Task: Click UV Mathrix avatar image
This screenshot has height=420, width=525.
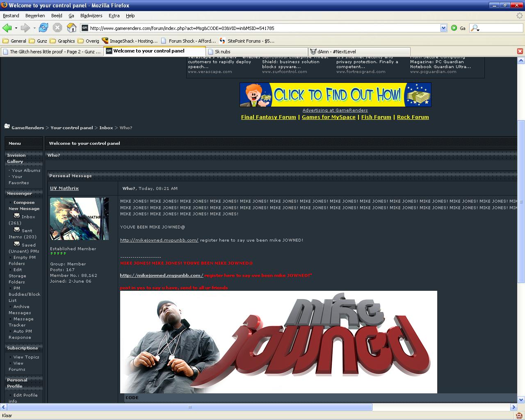Action: coord(80,219)
